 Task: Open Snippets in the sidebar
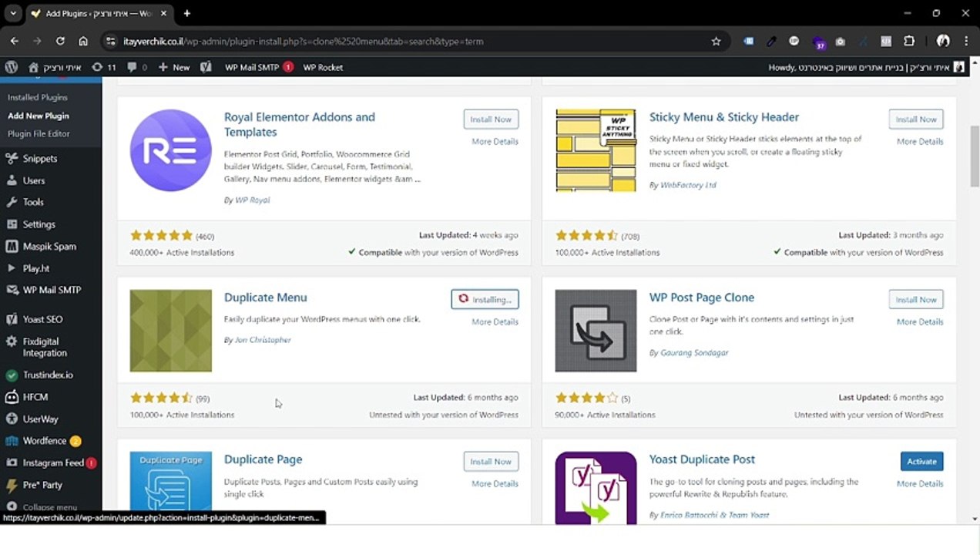click(40, 158)
